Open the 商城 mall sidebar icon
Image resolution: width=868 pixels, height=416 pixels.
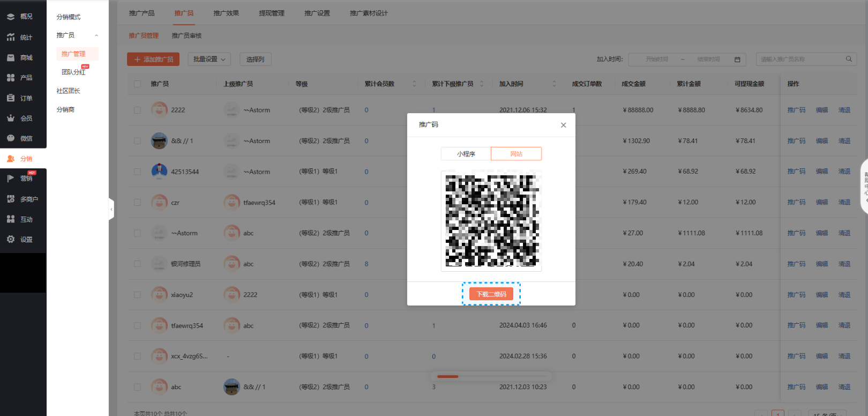[11, 57]
